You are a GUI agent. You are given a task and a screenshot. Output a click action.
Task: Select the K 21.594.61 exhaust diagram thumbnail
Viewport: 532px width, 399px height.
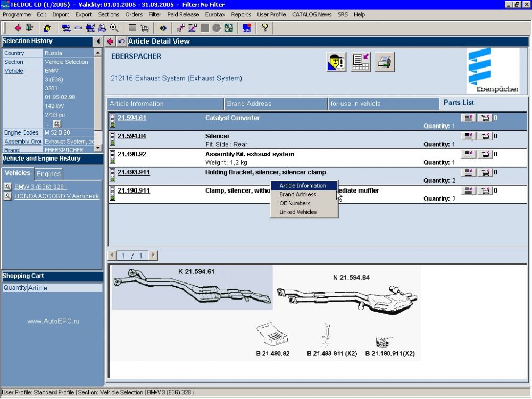tap(193, 287)
